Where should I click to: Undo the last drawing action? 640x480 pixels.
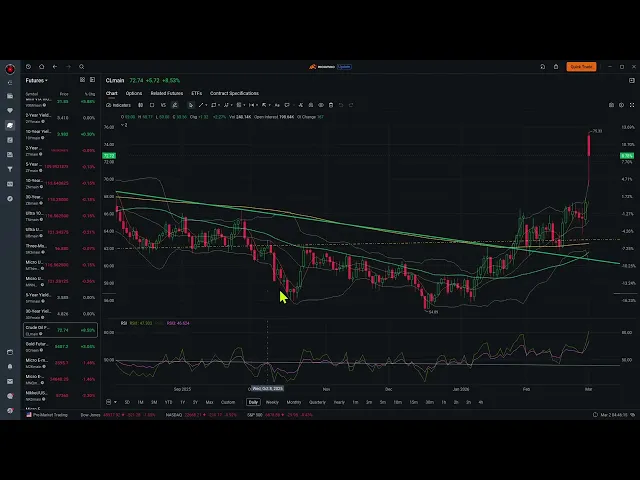click(341, 105)
